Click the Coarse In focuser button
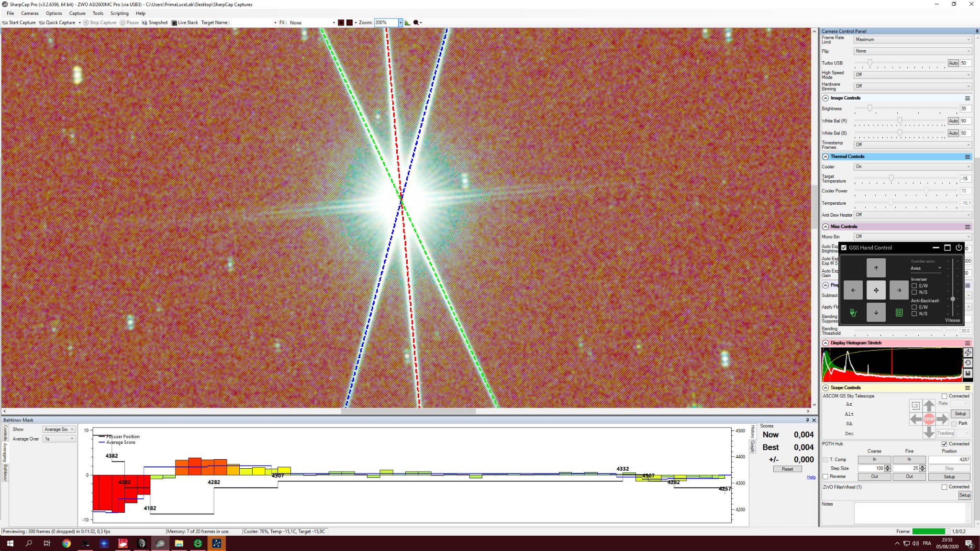 tap(874, 460)
